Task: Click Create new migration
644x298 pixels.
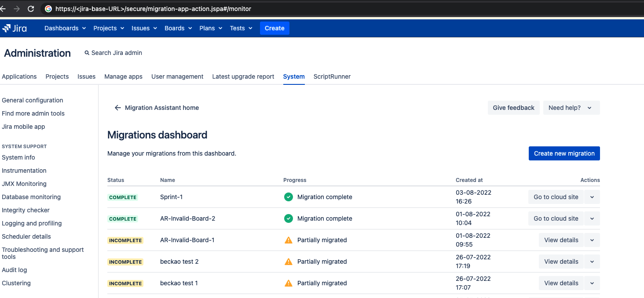Action: coord(564,153)
